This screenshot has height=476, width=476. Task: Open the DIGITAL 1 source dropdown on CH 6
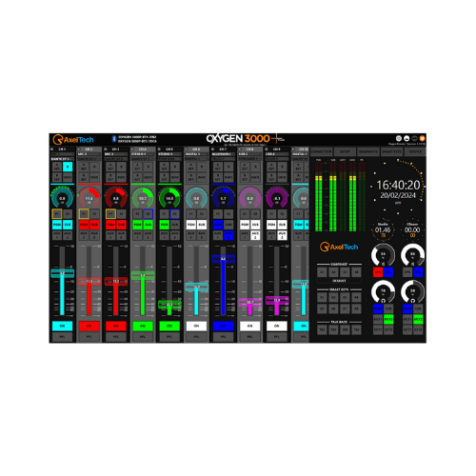tap(196, 154)
